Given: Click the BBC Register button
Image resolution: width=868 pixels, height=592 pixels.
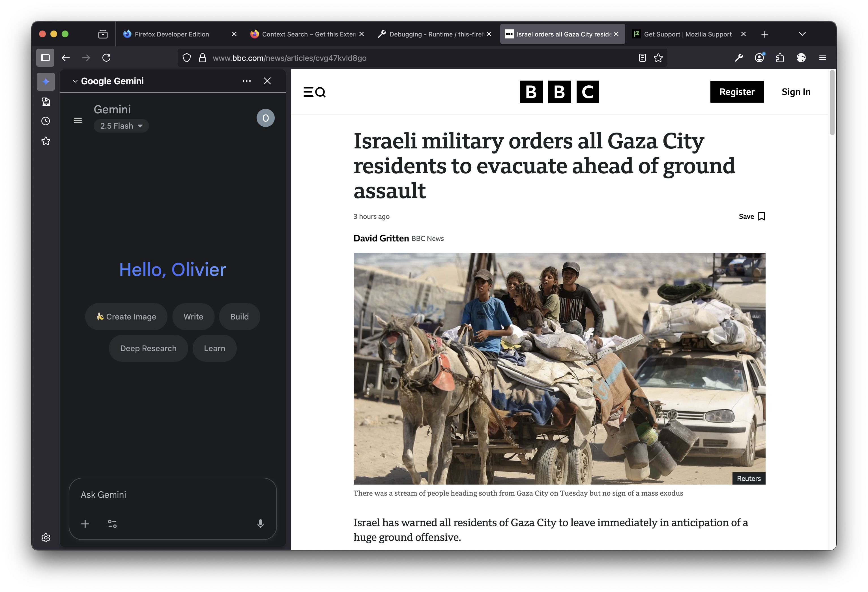Looking at the screenshot, I should (x=736, y=92).
